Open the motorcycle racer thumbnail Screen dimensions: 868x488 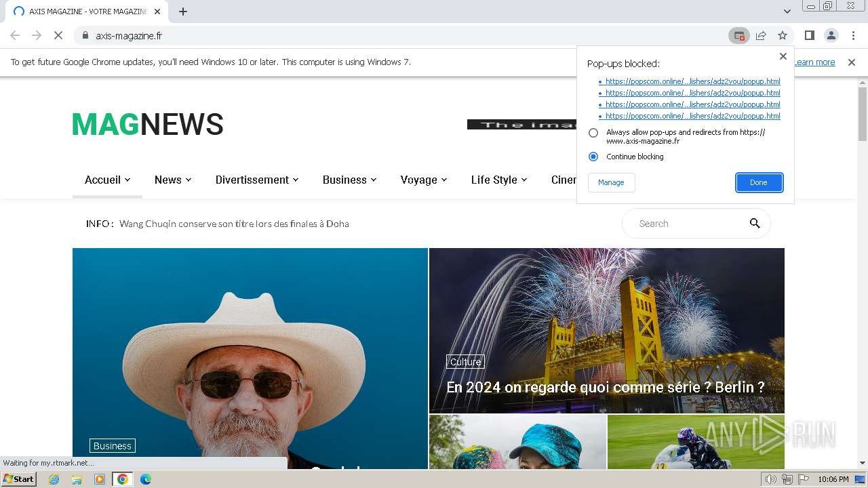696,442
